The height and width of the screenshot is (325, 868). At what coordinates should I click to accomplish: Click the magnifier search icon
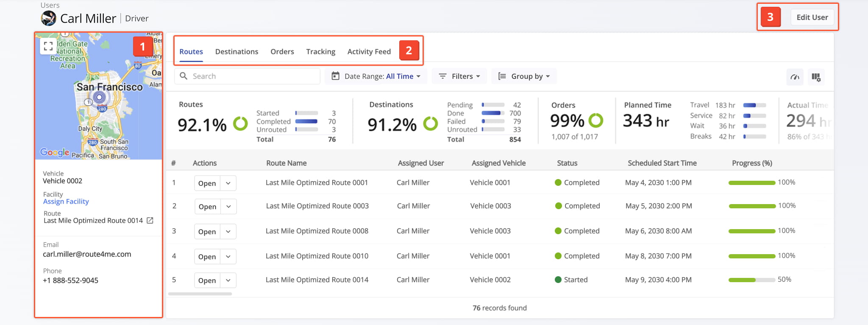tap(184, 76)
